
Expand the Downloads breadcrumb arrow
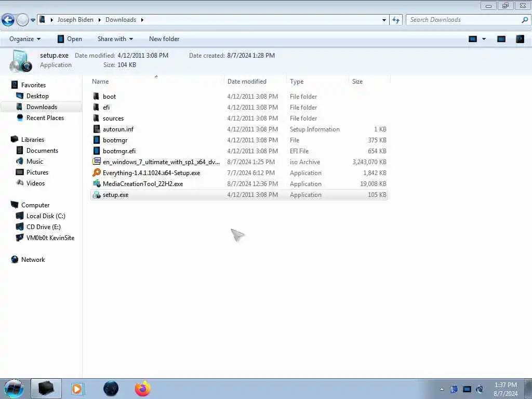tap(142, 20)
